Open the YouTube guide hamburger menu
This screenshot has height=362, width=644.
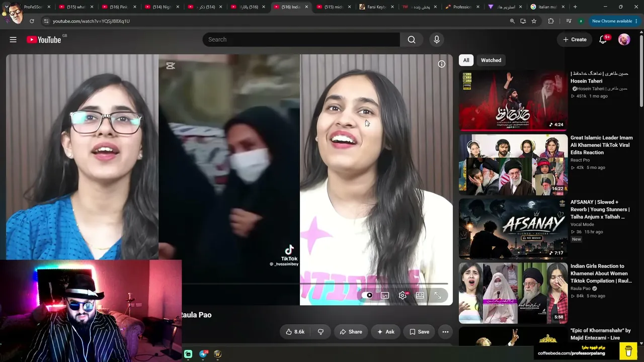tap(13, 40)
